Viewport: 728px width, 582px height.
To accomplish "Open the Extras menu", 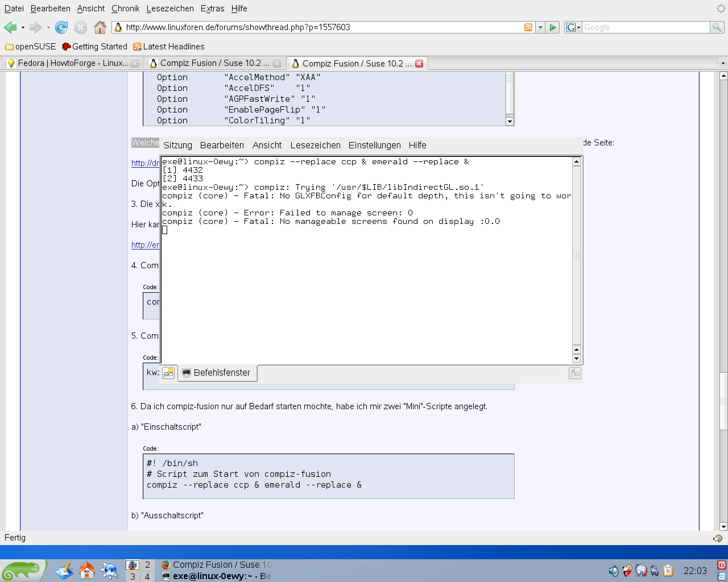I will click(212, 9).
